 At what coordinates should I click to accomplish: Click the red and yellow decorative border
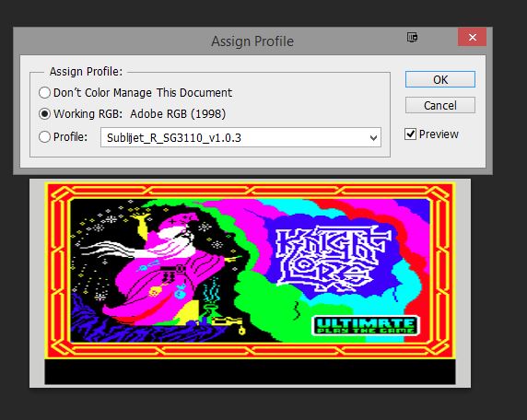click(x=250, y=191)
